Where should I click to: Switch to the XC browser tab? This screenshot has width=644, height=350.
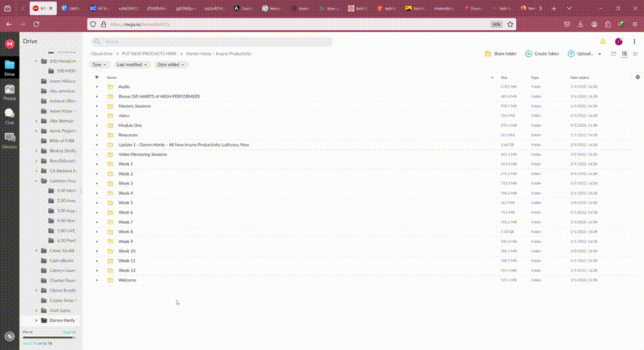pos(100,8)
